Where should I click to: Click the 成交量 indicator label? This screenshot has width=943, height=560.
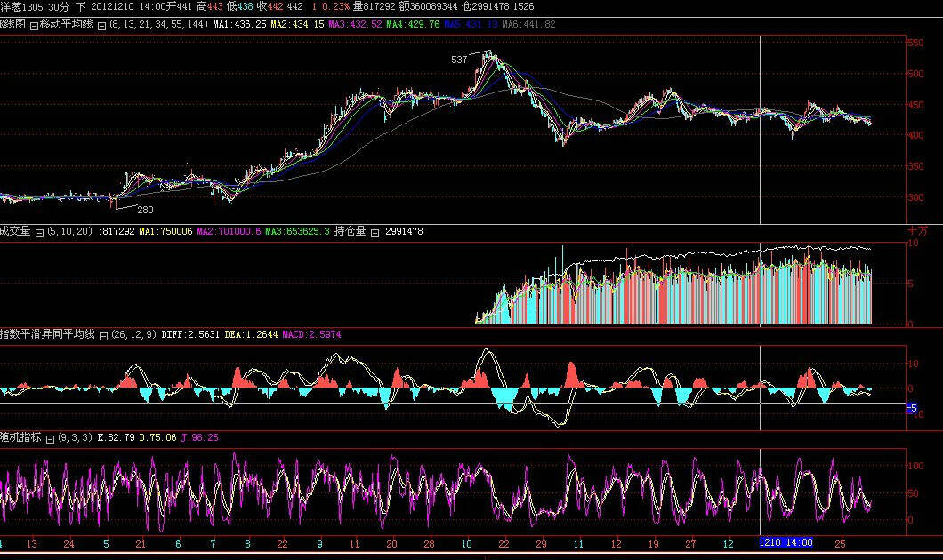coord(15,231)
